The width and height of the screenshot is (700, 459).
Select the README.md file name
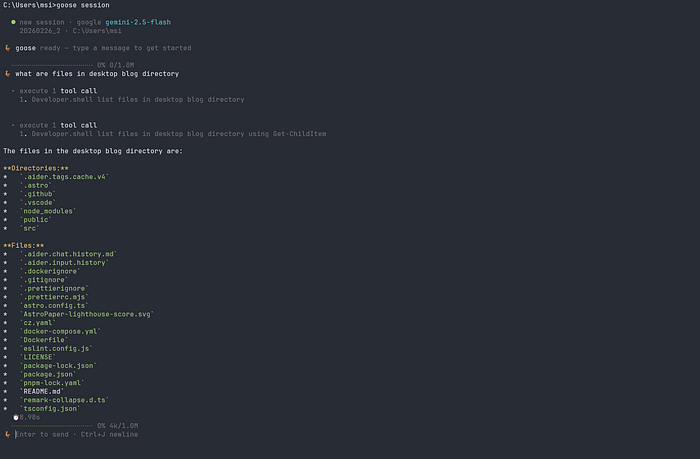click(42, 392)
